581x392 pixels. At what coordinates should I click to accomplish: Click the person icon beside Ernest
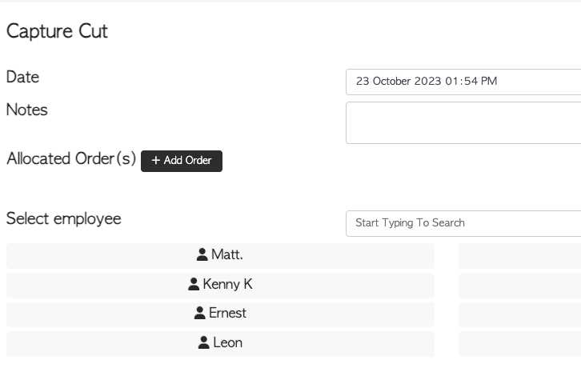[199, 313]
